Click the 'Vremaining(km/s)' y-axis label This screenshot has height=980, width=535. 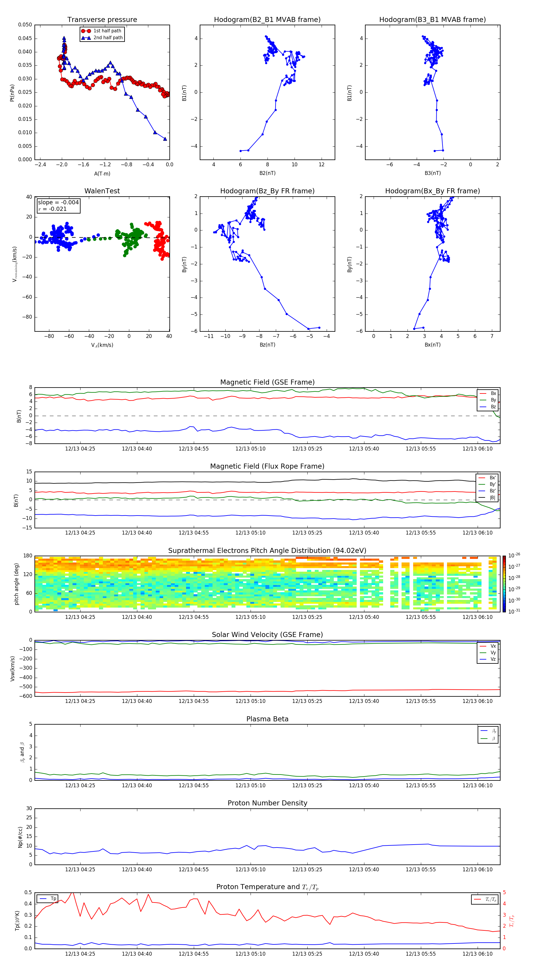coord(15,264)
